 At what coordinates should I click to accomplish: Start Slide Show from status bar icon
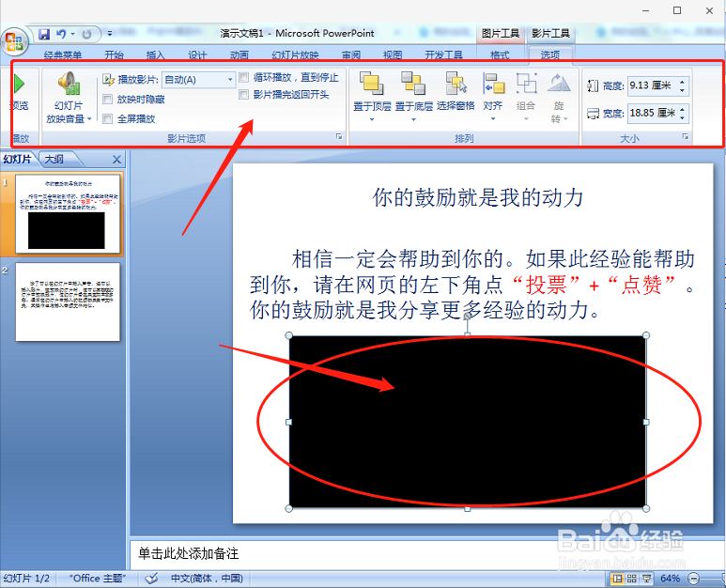pyautogui.click(x=647, y=579)
